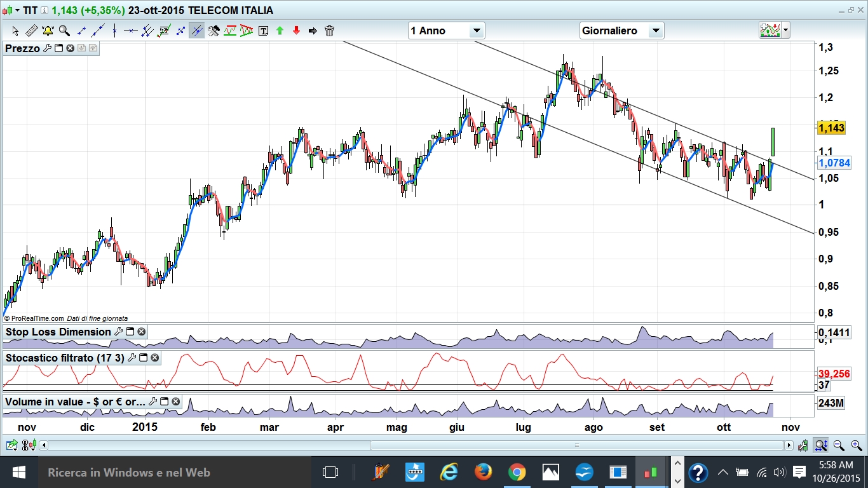
Task: Open Stop Loss Dimension wrench settings
Action: [118, 332]
